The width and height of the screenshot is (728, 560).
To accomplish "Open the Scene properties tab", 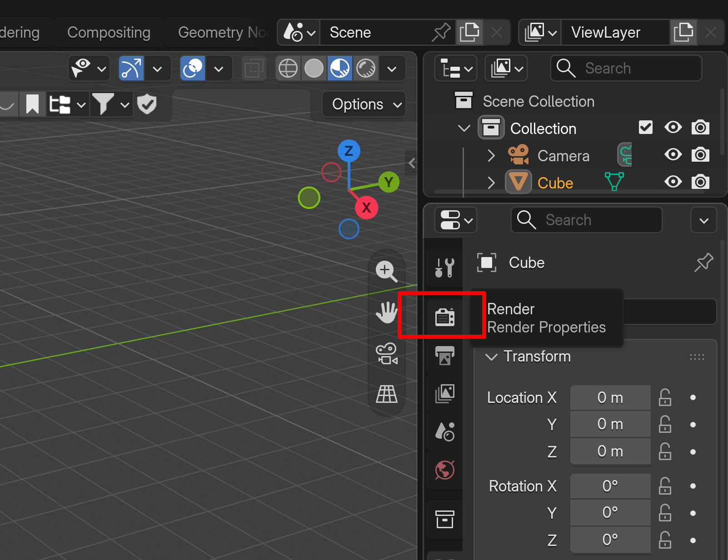I will [445, 431].
